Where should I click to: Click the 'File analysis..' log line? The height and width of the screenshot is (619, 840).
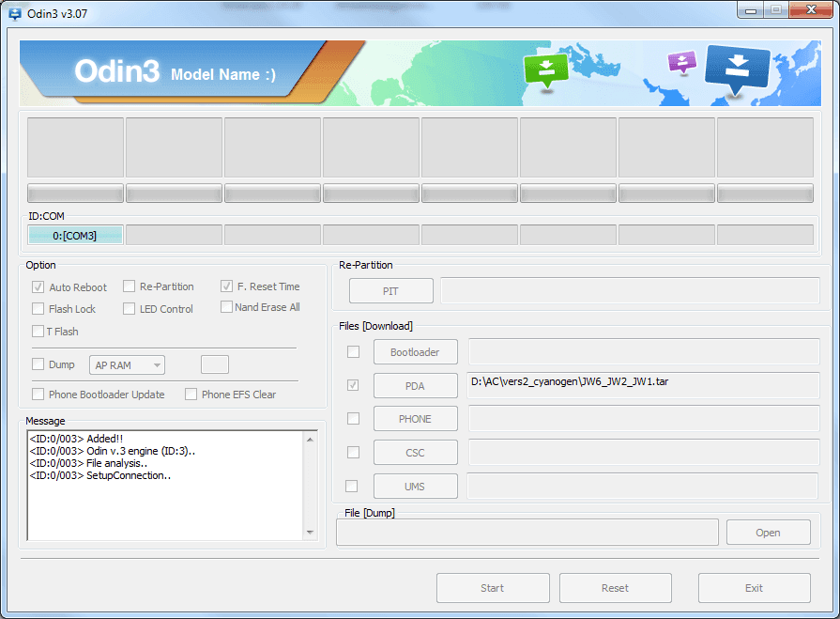pyautogui.click(x=88, y=463)
